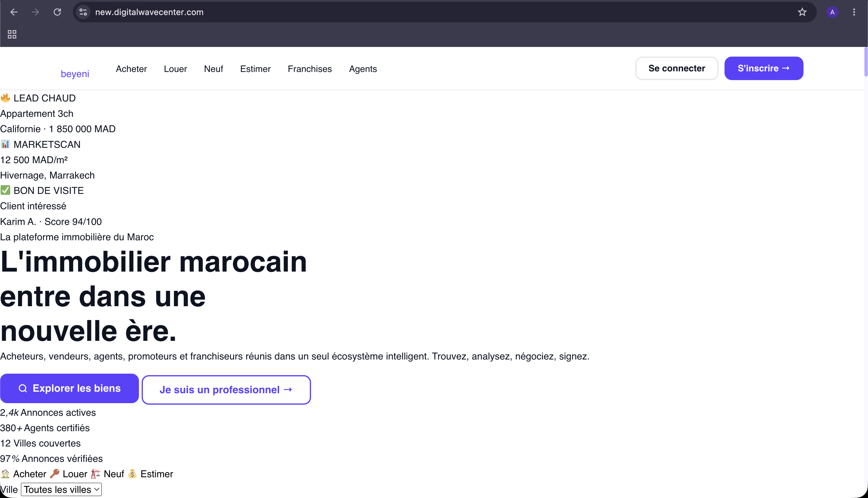The width and height of the screenshot is (868, 498).
Task: Open the Estimer navigation menu item
Action: (x=255, y=69)
